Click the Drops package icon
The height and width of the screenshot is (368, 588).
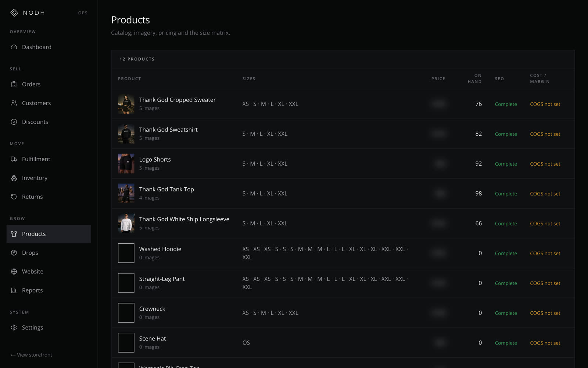pyautogui.click(x=14, y=252)
